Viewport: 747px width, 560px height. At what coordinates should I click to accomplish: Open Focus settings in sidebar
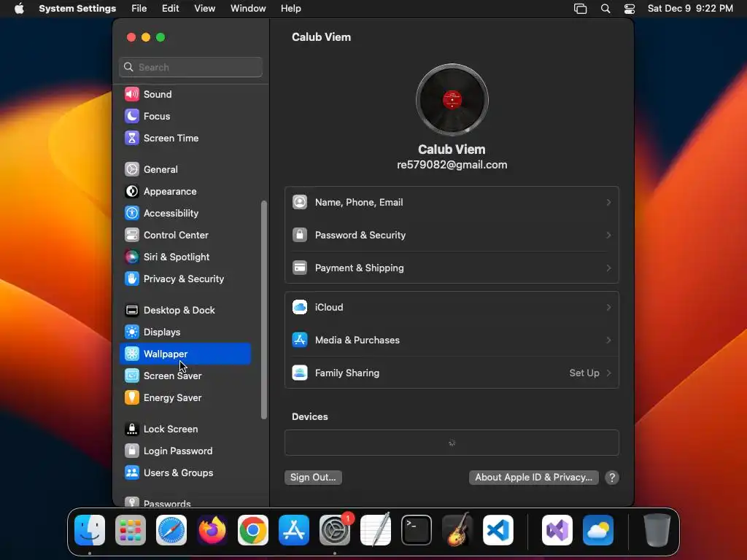pos(185,116)
